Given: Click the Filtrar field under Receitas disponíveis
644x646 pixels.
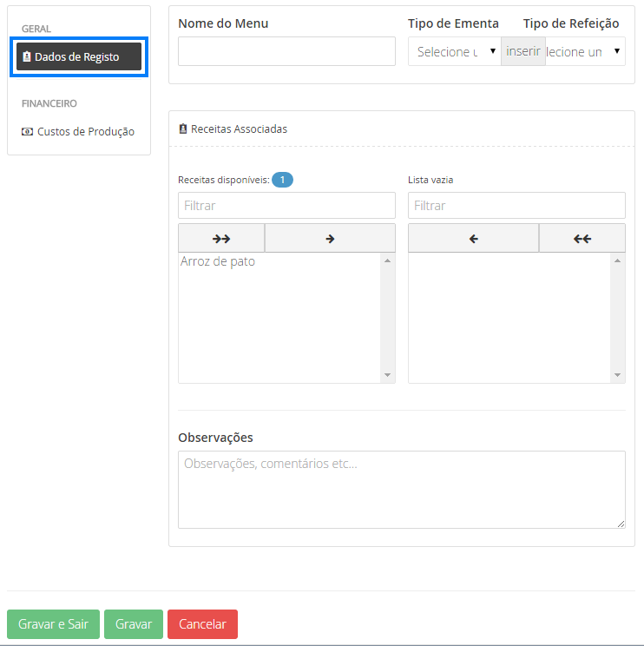Looking at the screenshot, I should [x=286, y=206].
